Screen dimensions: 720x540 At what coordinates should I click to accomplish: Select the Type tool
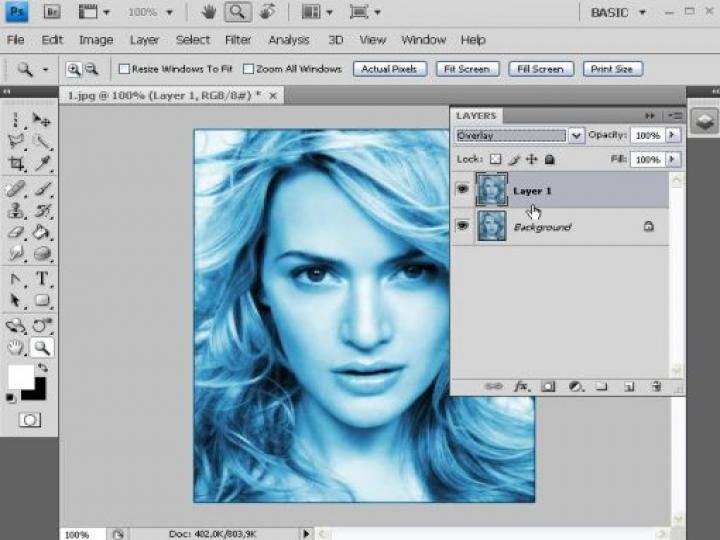click(42, 279)
